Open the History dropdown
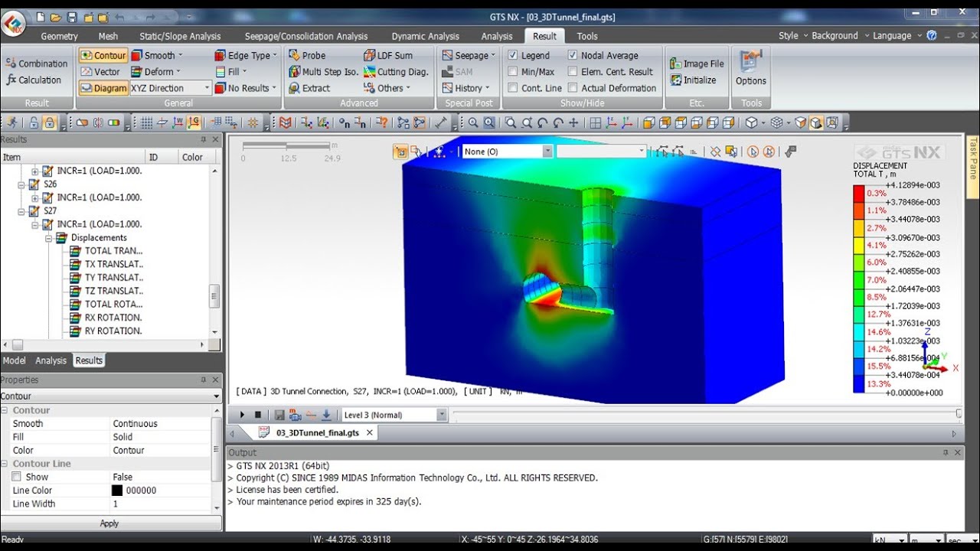This screenshot has height=551, width=980. tap(466, 88)
